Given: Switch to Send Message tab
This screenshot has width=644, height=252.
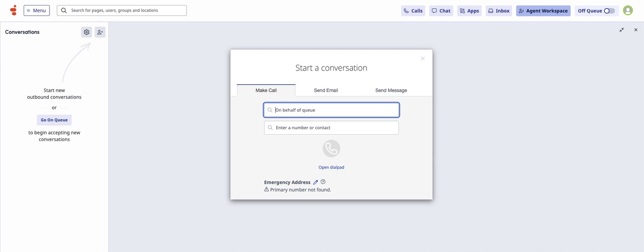Looking at the screenshot, I should tap(391, 91).
